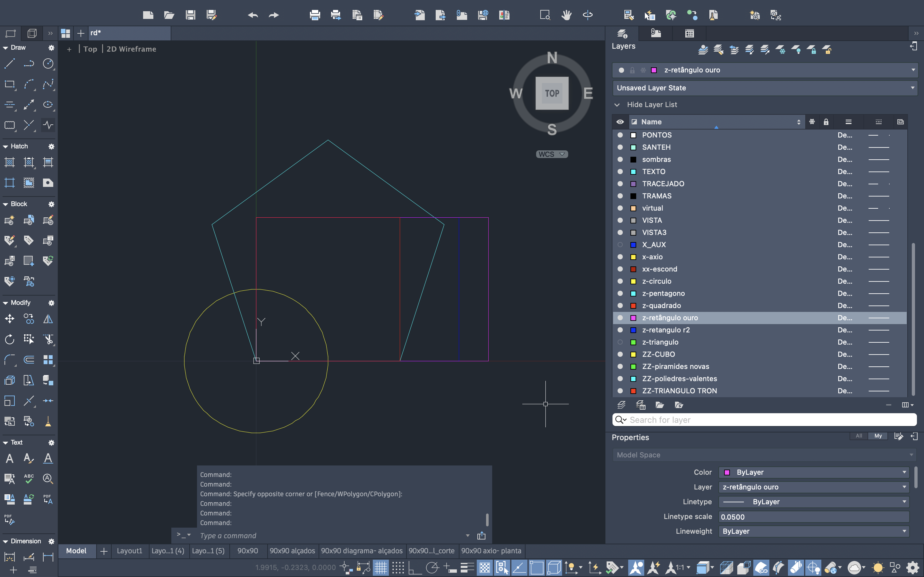The height and width of the screenshot is (577, 924).
Task: Collapse Hide Layer List chevron
Action: coord(617,105)
